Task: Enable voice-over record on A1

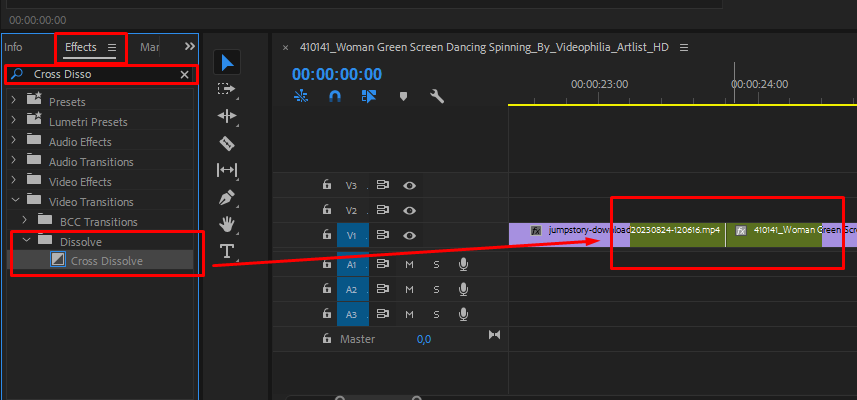Action: pyautogui.click(x=463, y=264)
